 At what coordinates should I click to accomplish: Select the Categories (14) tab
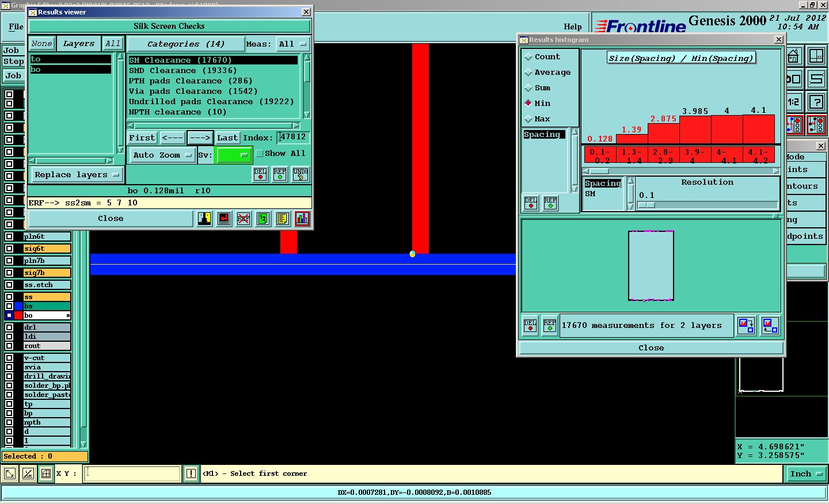pos(185,44)
